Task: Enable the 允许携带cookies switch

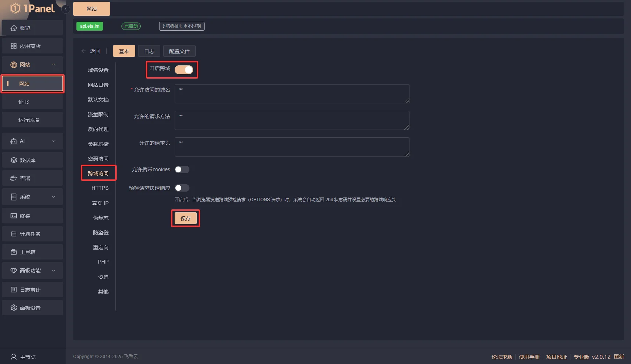Action: click(182, 169)
